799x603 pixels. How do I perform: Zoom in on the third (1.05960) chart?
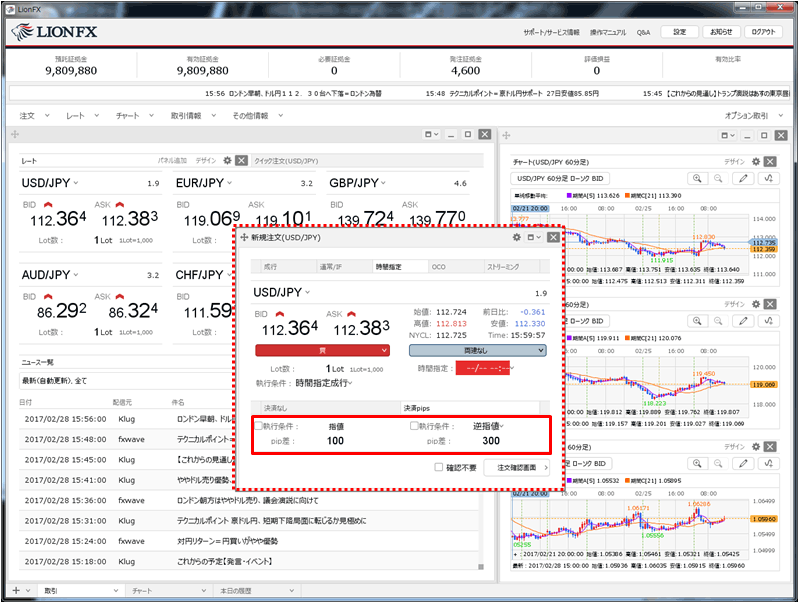coord(697,463)
